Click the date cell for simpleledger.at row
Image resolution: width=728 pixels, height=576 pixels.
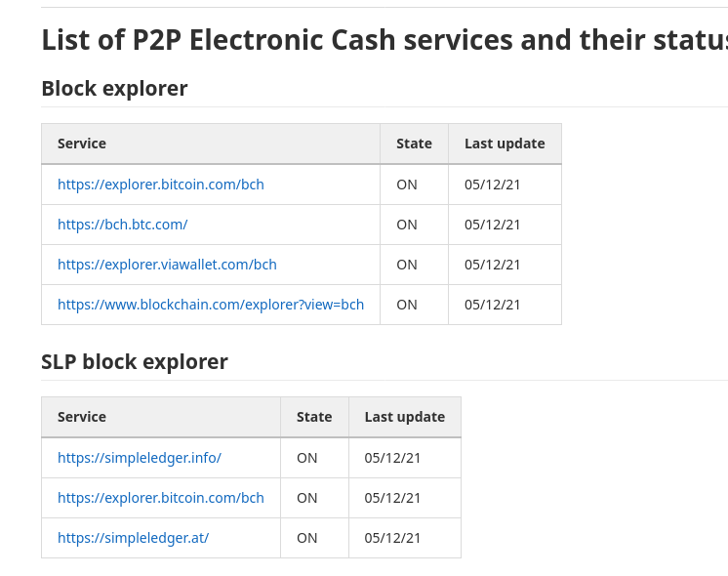click(392, 538)
